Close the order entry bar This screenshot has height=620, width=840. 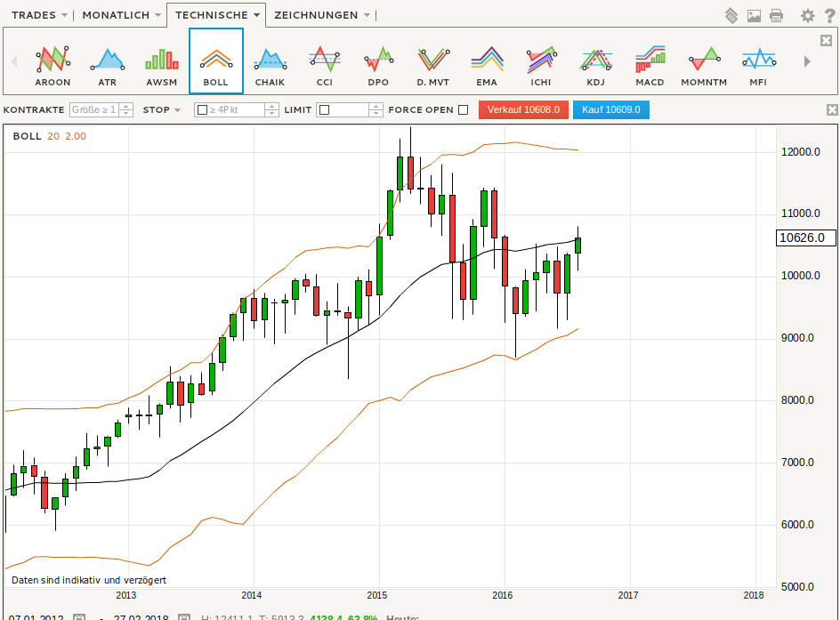(x=832, y=109)
